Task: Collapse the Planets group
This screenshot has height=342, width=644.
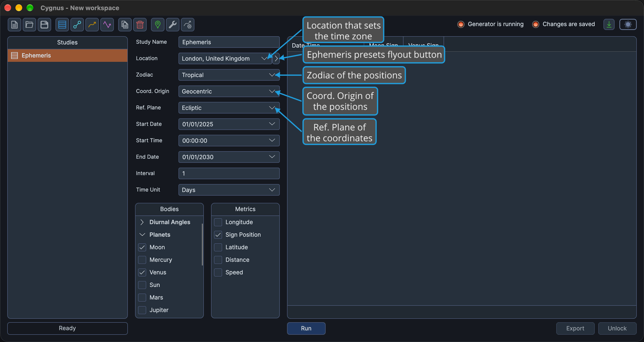Action: 142,235
